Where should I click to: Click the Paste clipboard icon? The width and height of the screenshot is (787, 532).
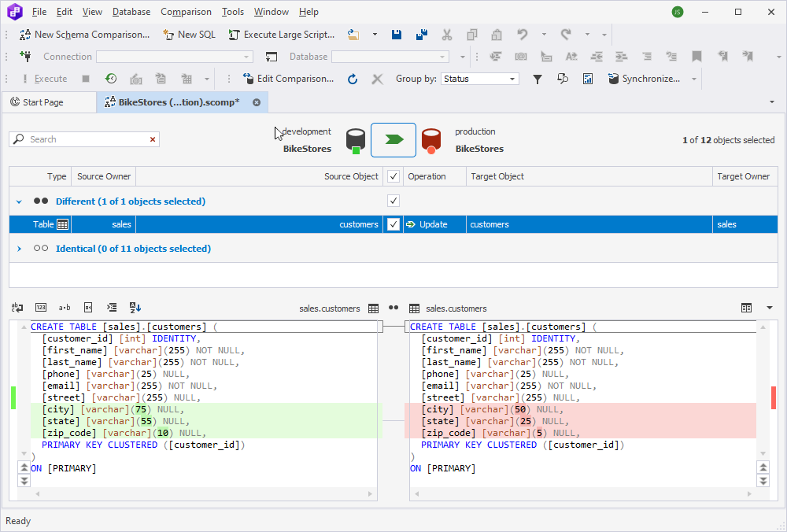click(497, 35)
